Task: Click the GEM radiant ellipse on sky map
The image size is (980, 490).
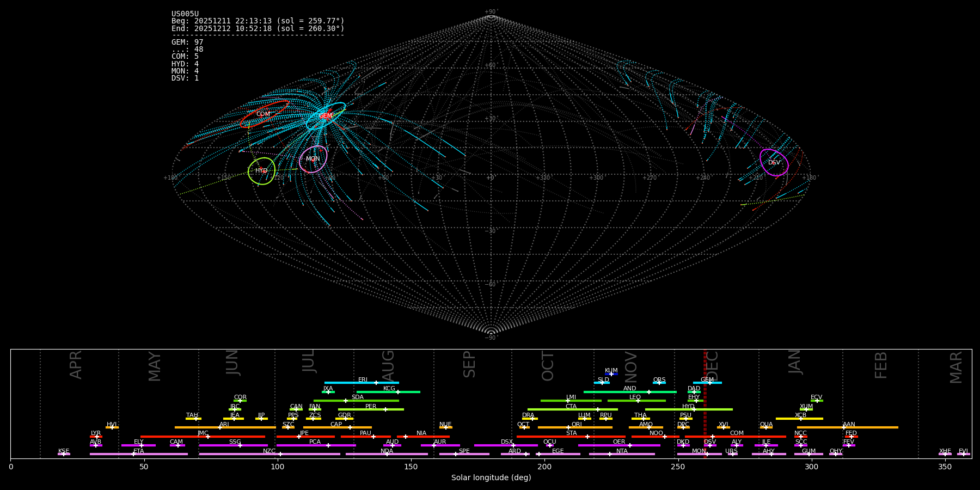Action: 326,116
